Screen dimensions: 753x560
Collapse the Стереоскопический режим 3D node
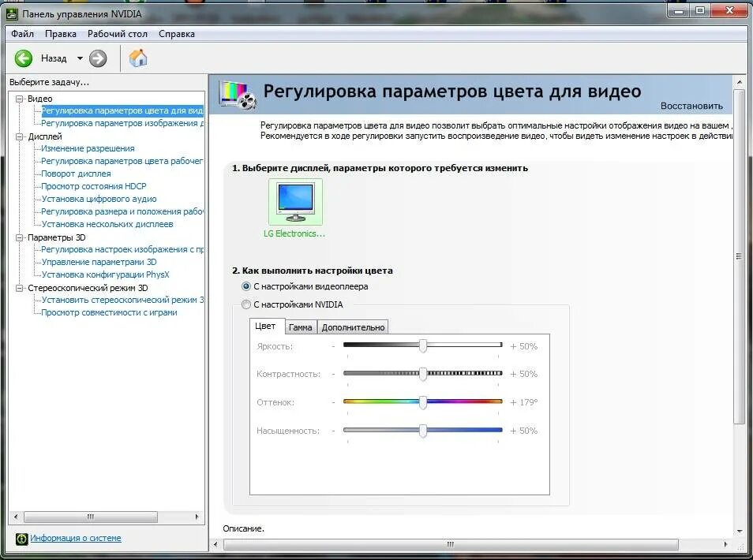pos(19,288)
